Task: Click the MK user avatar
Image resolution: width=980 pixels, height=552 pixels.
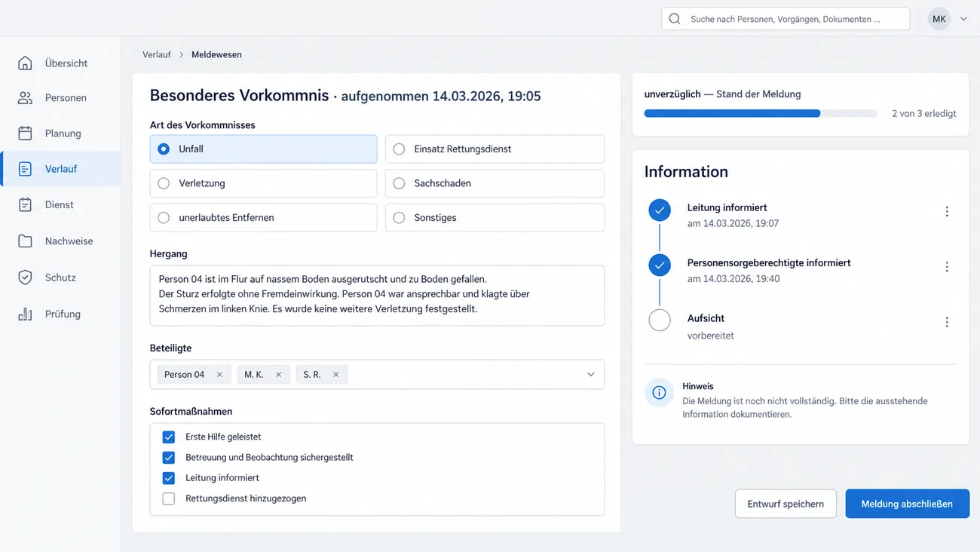Action: (x=939, y=19)
